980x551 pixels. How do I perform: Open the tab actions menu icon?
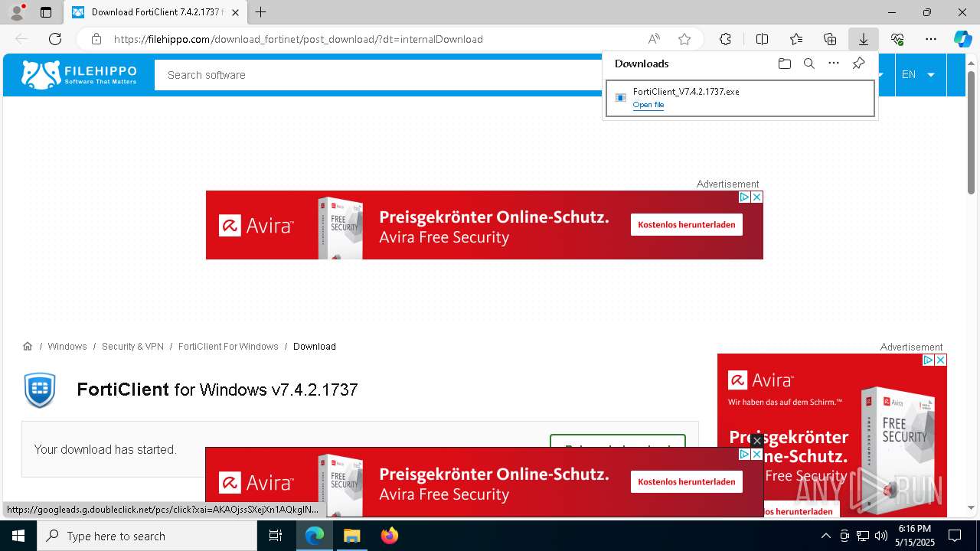[x=46, y=12]
